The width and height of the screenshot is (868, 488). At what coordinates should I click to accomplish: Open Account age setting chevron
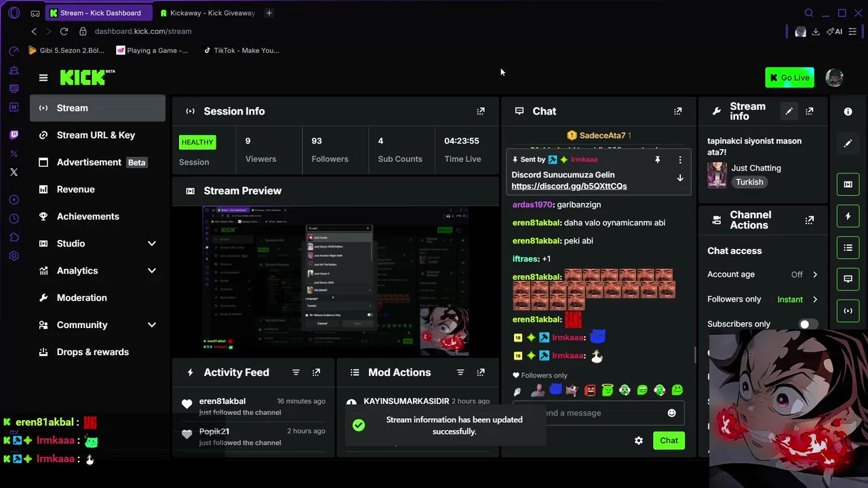coord(815,274)
